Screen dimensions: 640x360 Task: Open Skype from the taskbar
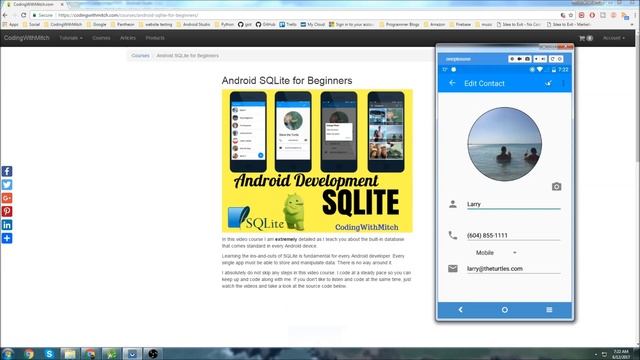[x=49, y=354]
